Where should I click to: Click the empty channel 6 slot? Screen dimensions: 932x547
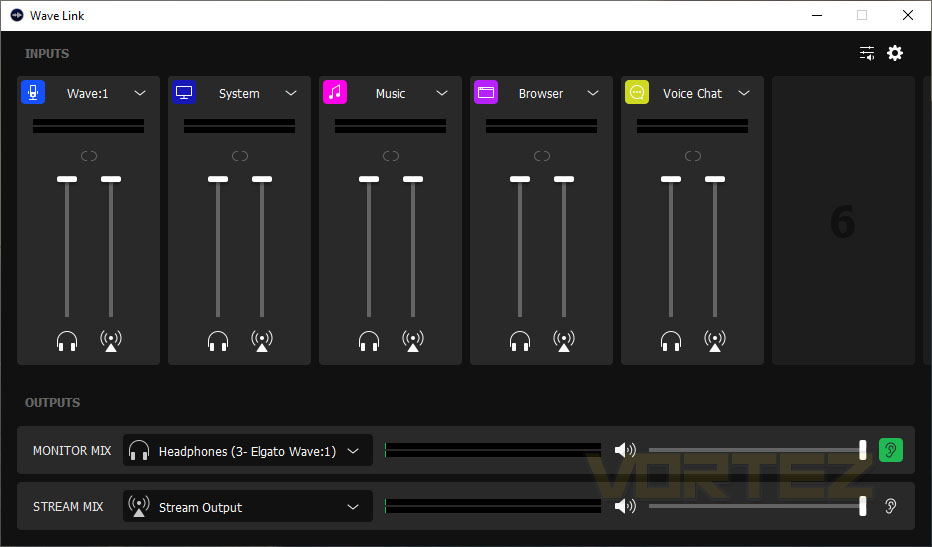tap(843, 221)
